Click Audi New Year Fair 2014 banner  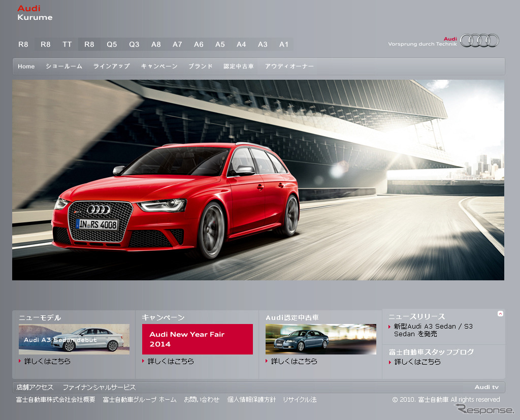click(197, 339)
